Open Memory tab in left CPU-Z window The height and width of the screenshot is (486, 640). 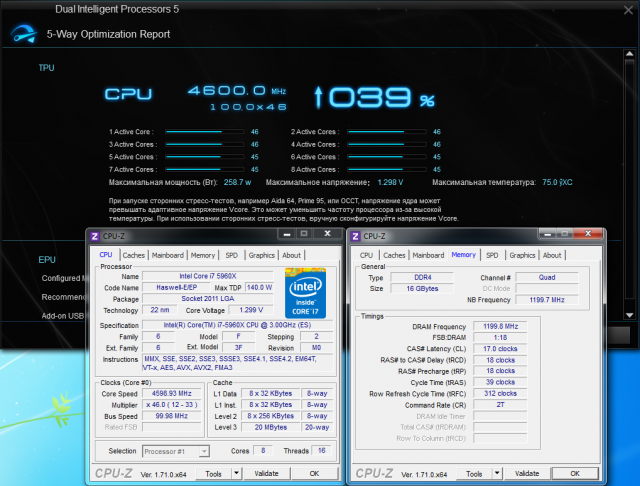tap(203, 255)
